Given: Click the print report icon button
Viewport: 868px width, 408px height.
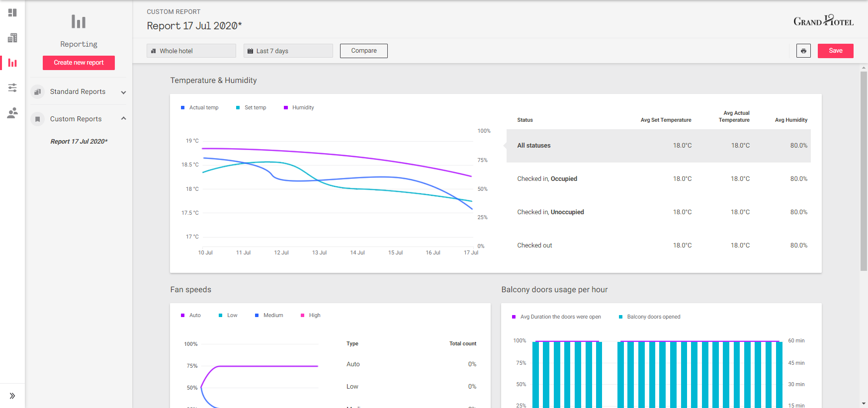Looking at the screenshot, I should pyautogui.click(x=803, y=51).
